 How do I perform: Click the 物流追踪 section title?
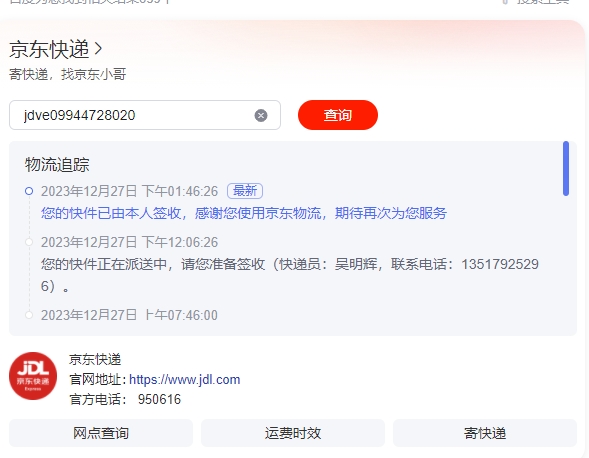tap(57, 165)
